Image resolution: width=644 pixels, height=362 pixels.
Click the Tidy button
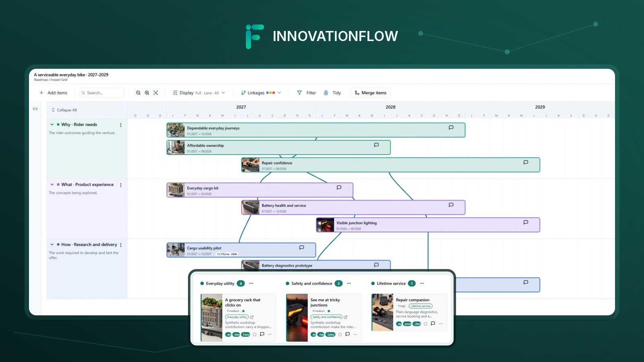pyautogui.click(x=332, y=93)
